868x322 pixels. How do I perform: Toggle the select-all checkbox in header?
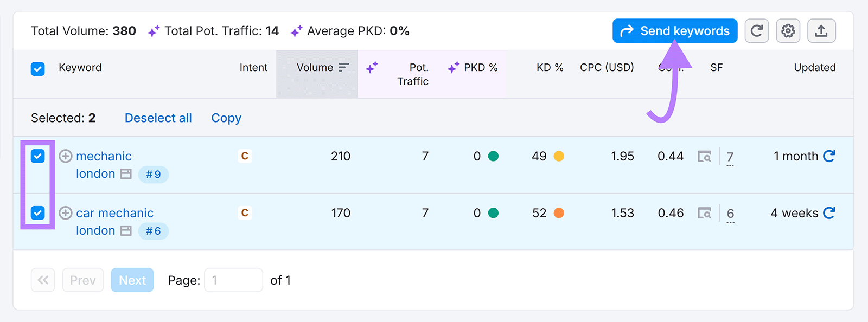tap(37, 69)
